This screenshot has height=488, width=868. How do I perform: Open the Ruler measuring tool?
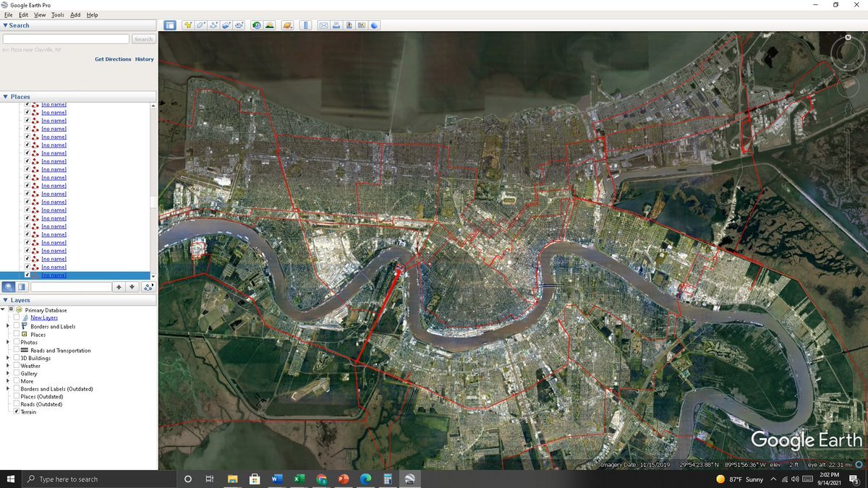pyautogui.click(x=306, y=25)
